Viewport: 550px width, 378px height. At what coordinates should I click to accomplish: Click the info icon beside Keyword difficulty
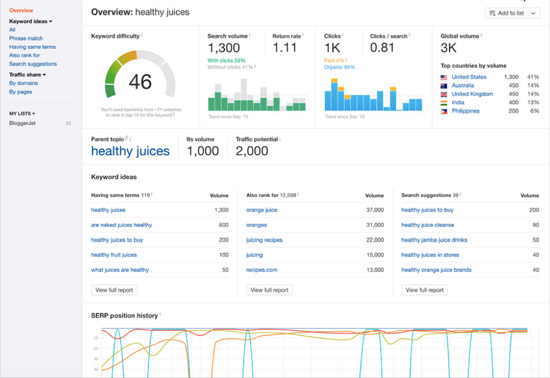pyautogui.click(x=142, y=35)
